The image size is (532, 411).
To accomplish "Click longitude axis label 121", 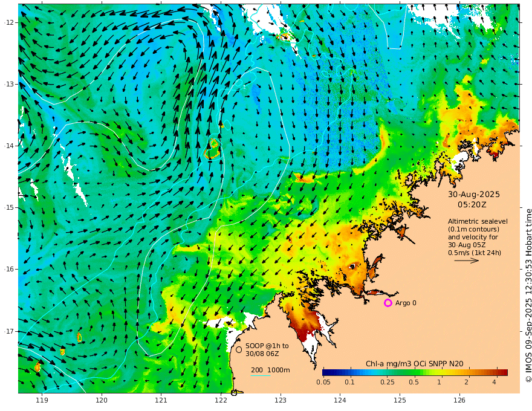I will tap(161, 400).
